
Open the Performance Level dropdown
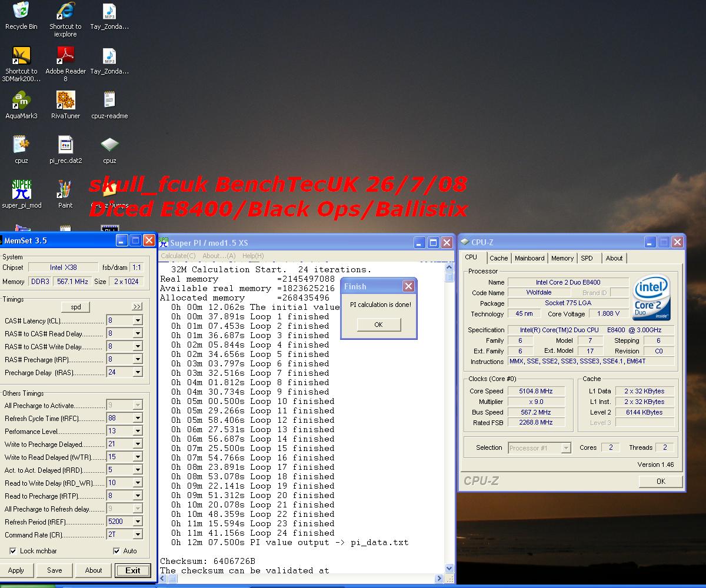click(x=138, y=431)
